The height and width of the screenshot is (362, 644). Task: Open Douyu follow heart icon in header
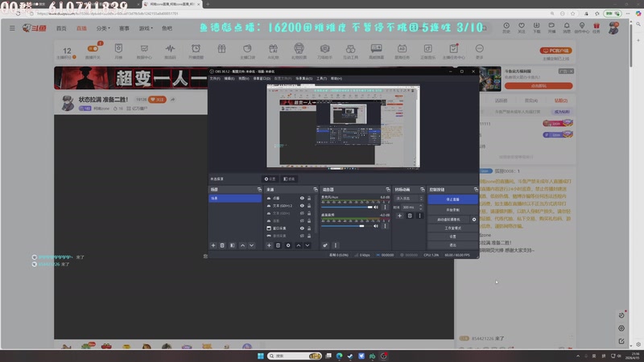(x=522, y=27)
